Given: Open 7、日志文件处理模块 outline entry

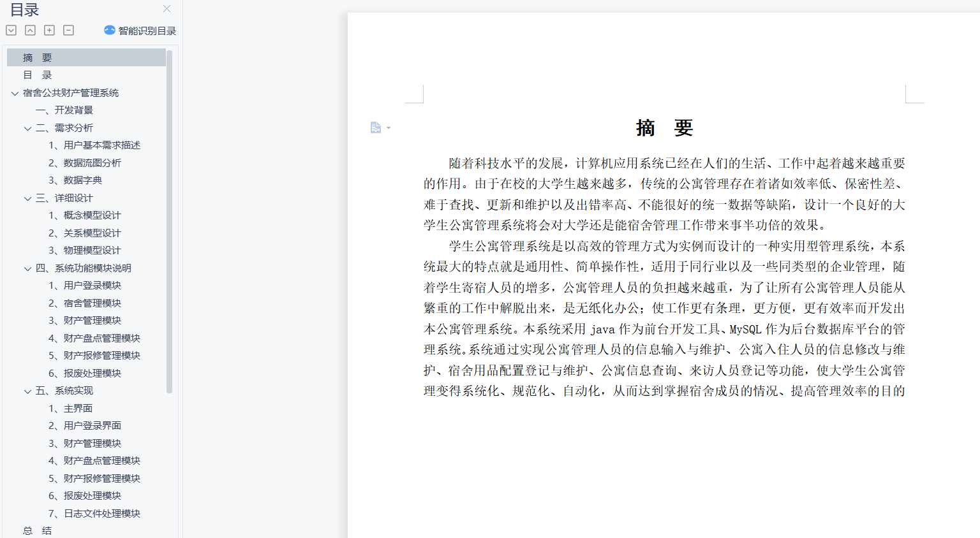Looking at the screenshot, I should coord(94,514).
